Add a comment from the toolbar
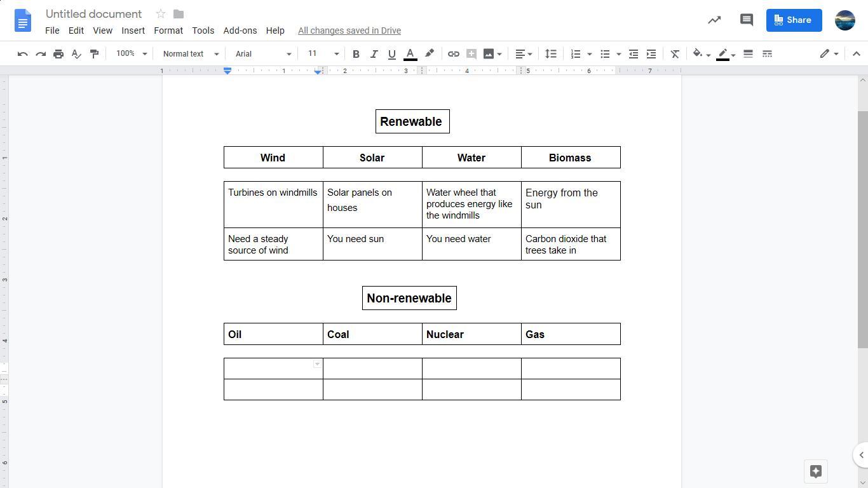This screenshot has width=868, height=488. click(x=471, y=54)
